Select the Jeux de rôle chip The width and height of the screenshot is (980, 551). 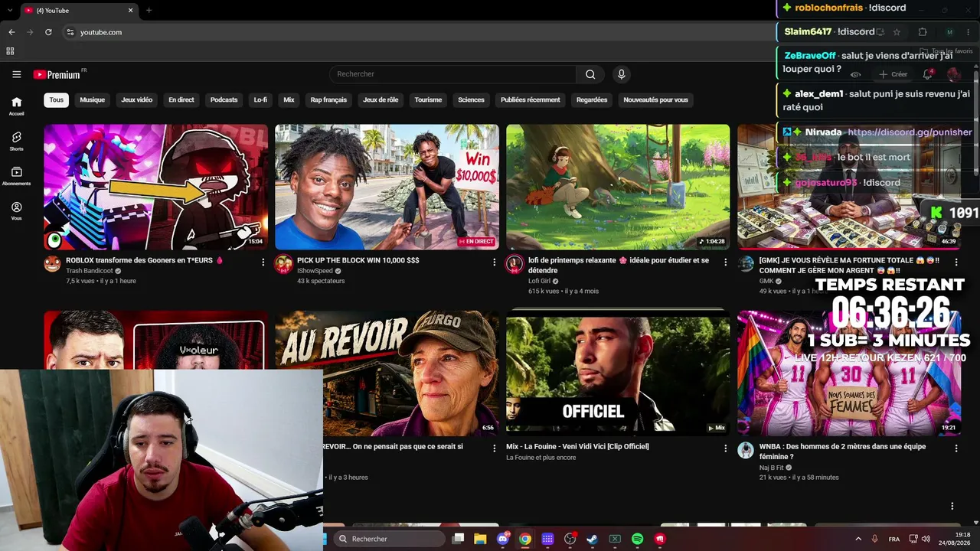coord(381,99)
